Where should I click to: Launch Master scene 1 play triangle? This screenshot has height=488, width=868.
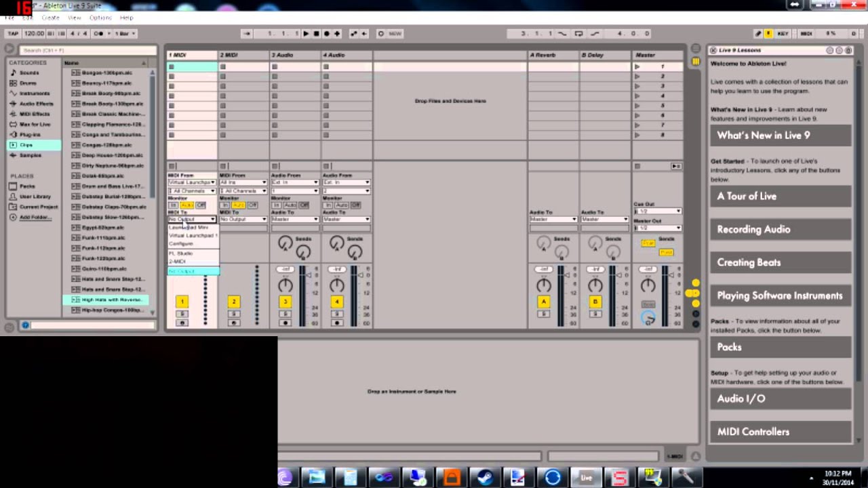click(x=637, y=66)
